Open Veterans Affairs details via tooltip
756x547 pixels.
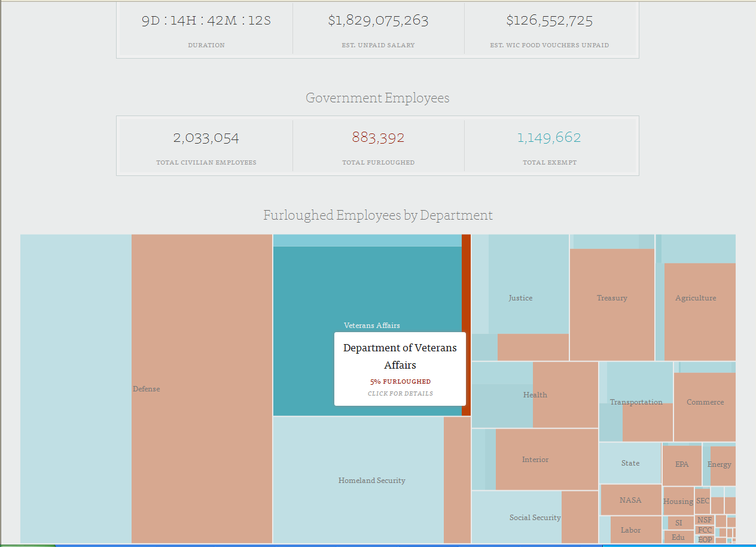point(400,393)
